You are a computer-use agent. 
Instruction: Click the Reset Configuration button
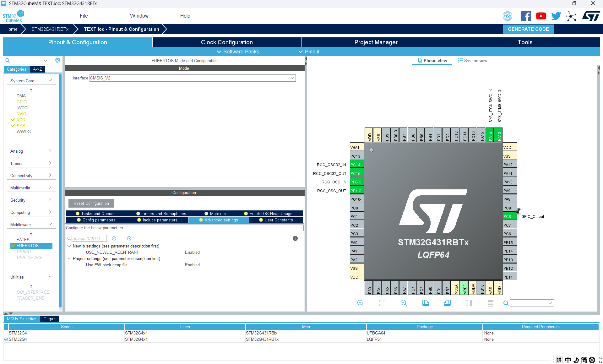click(x=91, y=203)
